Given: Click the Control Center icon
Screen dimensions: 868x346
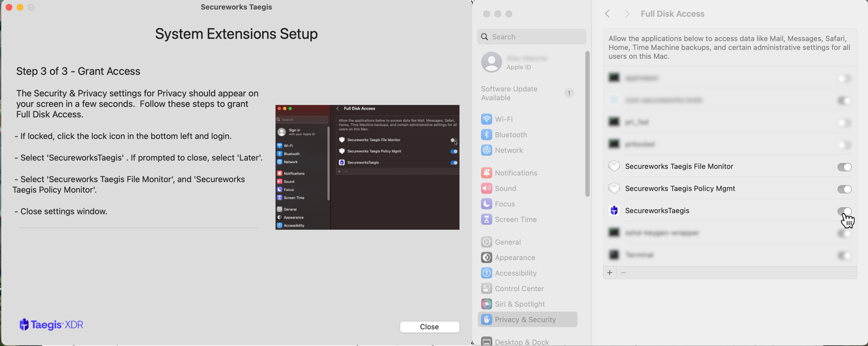Looking at the screenshot, I should [x=487, y=289].
